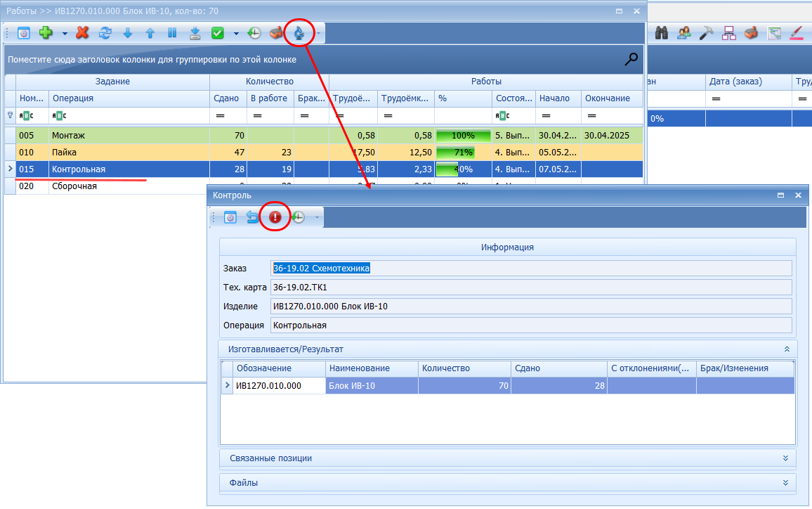
Task: Click the red X delete icon
Action: [81, 33]
